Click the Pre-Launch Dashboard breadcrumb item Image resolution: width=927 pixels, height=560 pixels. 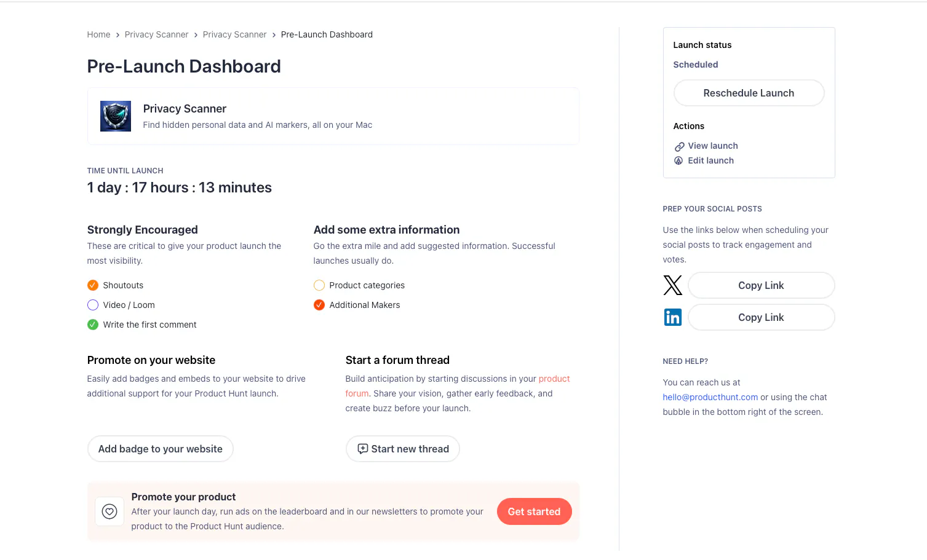(x=327, y=34)
